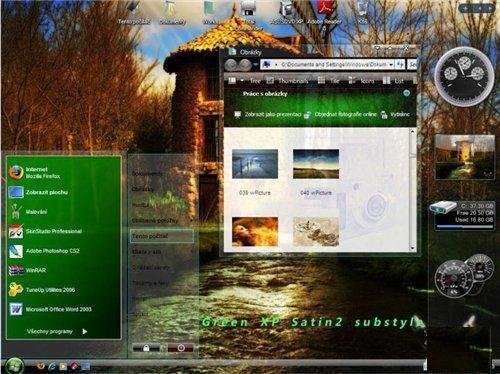The height and width of the screenshot is (374, 500).
Task: Open SkinStudio Professional
Action: point(45,231)
